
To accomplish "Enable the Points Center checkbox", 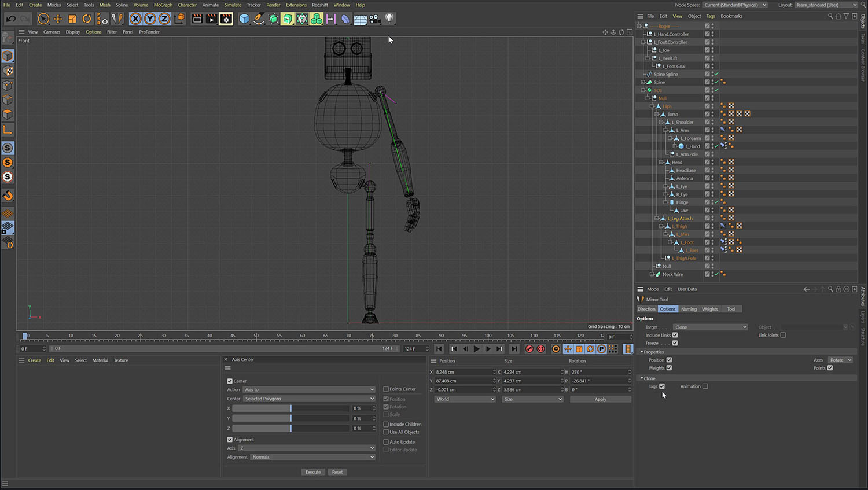I will point(385,389).
